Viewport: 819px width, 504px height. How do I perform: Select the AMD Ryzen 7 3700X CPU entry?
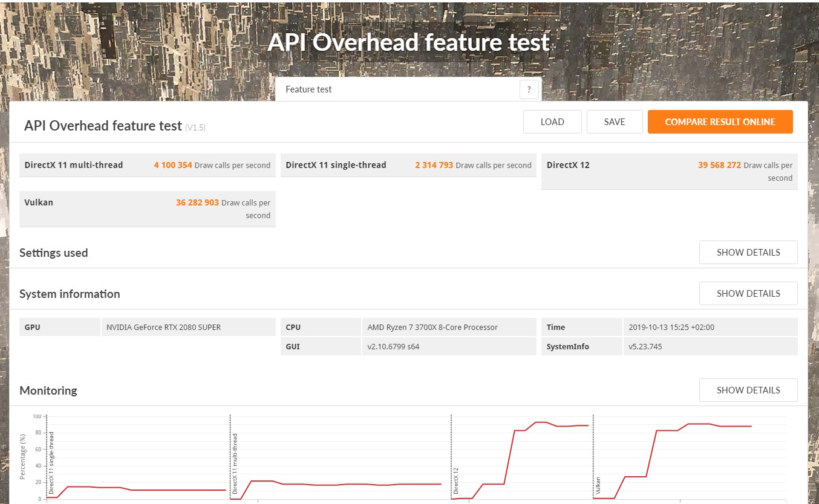pos(432,328)
